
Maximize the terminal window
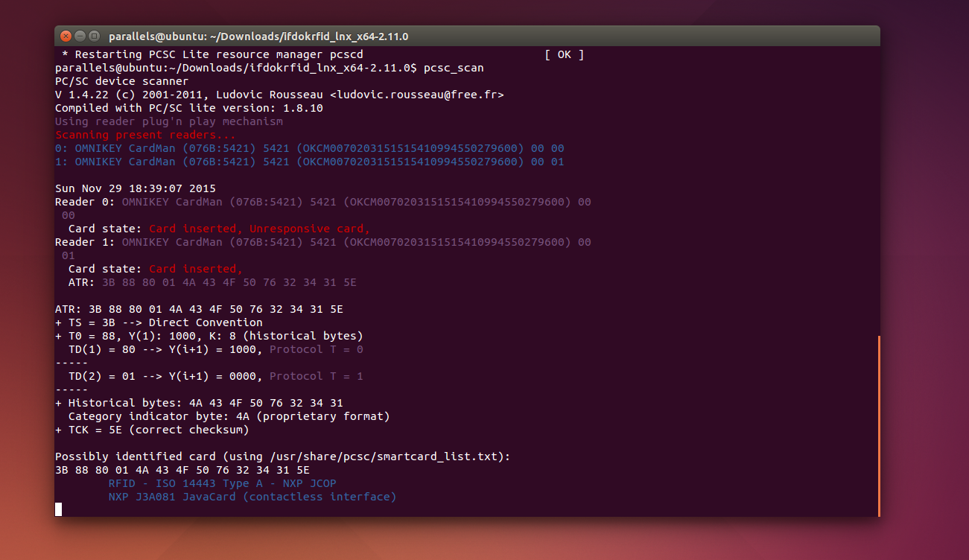click(94, 36)
